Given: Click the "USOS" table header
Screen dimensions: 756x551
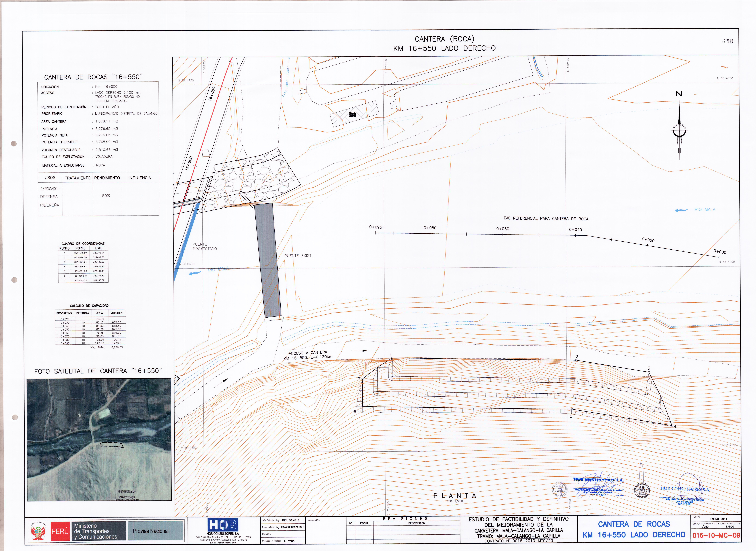Looking at the screenshot, I should (x=50, y=178).
